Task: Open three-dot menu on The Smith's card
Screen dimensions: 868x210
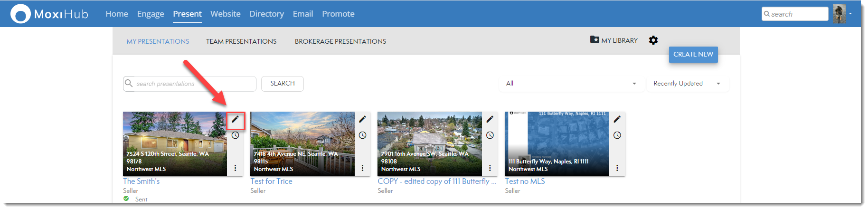Action: click(235, 168)
